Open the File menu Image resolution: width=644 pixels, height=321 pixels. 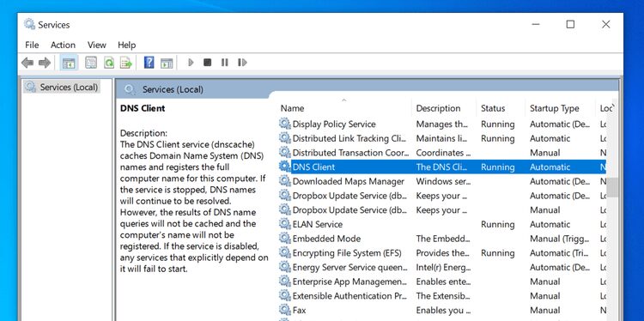[x=32, y=45]
